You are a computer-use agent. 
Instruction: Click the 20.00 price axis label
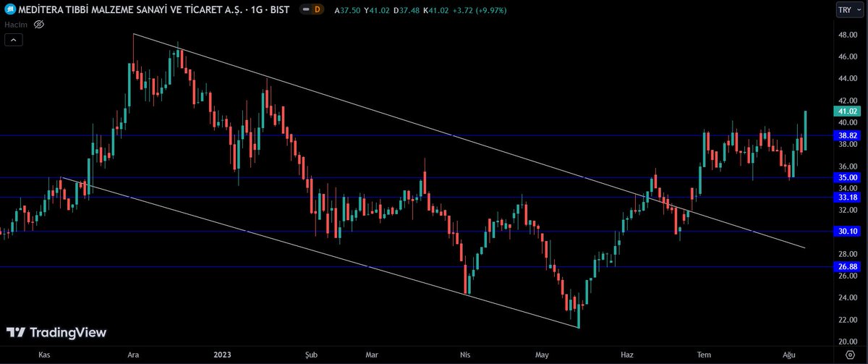click(846, 341)
